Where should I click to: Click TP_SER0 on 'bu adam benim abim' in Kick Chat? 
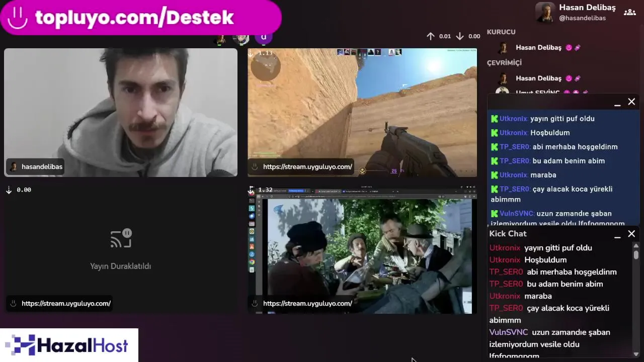[x=506, y=284]
